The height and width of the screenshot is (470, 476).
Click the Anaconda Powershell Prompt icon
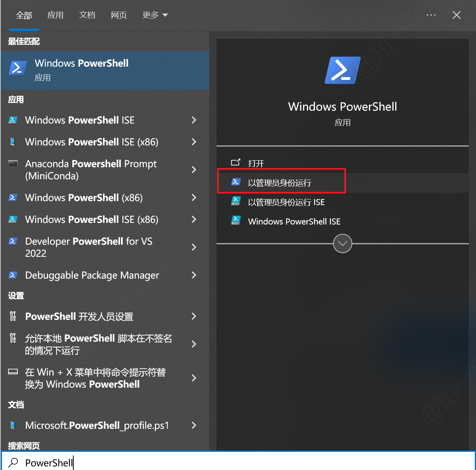point(13,164)
